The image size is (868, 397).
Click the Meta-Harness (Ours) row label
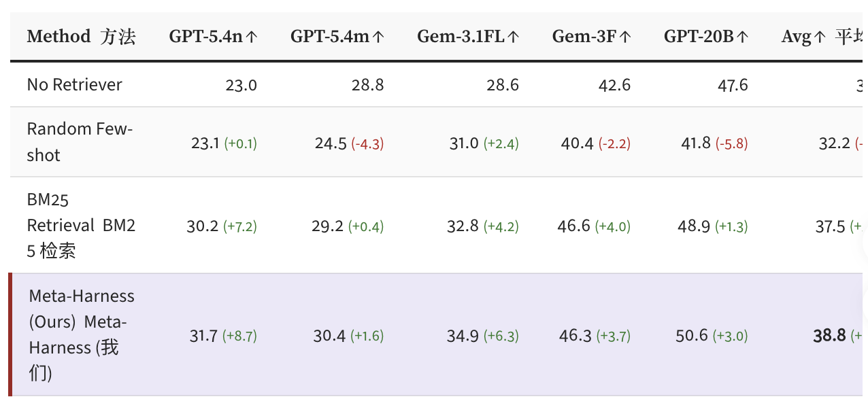point(82,334)
